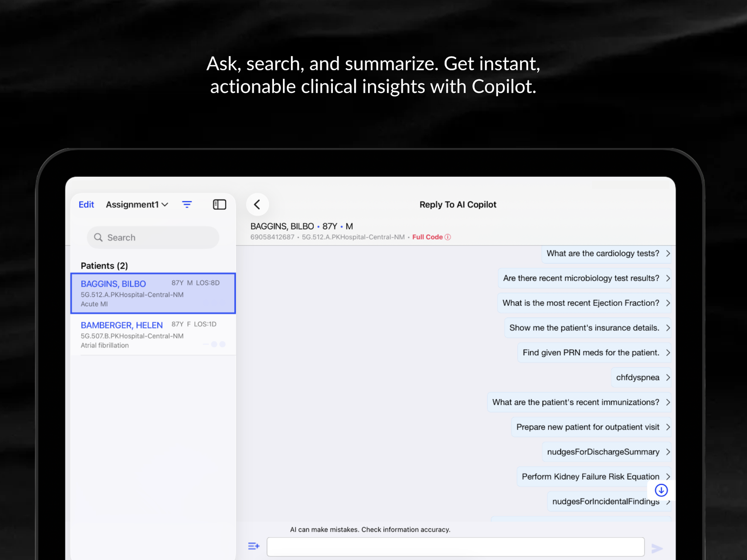Expand the Assignment1 dropdown

point(137,204)
